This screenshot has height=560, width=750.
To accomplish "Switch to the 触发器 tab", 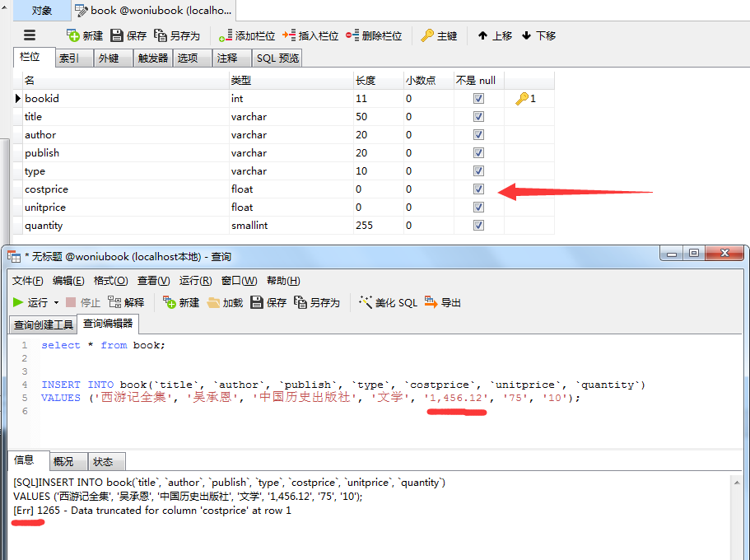I will coord(153,58).
